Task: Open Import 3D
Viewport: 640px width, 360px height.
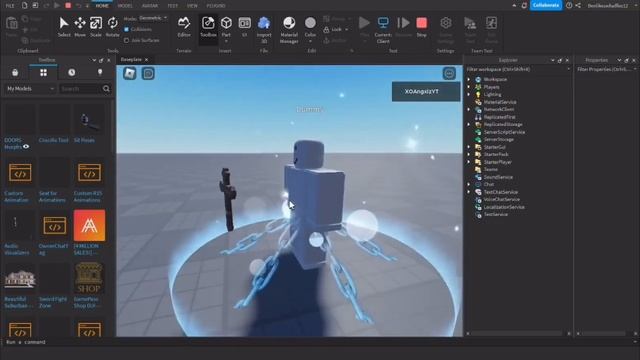Action: (264, 29)
